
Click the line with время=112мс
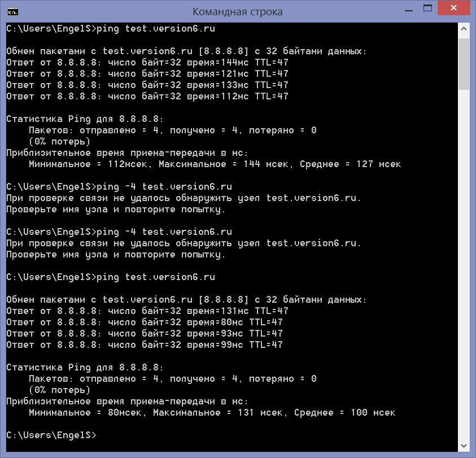(x=147, y=96)
